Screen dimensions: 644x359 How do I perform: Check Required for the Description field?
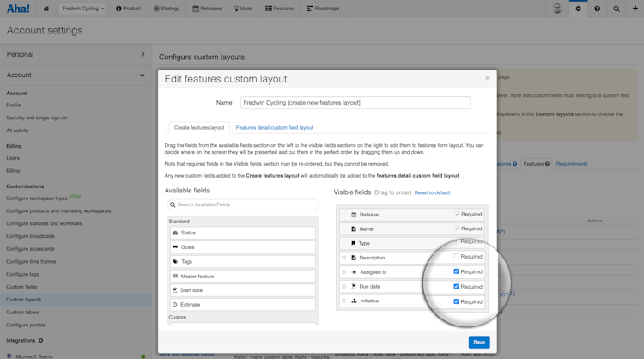coord(456,256)
